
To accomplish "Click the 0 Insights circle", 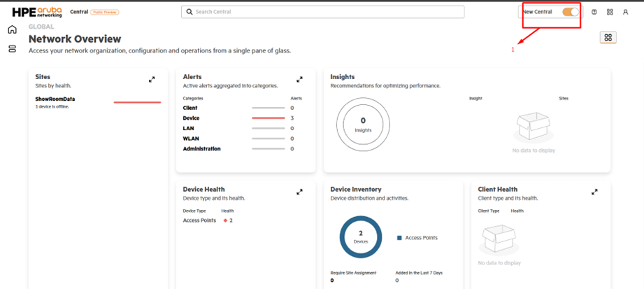I will 363,125.
